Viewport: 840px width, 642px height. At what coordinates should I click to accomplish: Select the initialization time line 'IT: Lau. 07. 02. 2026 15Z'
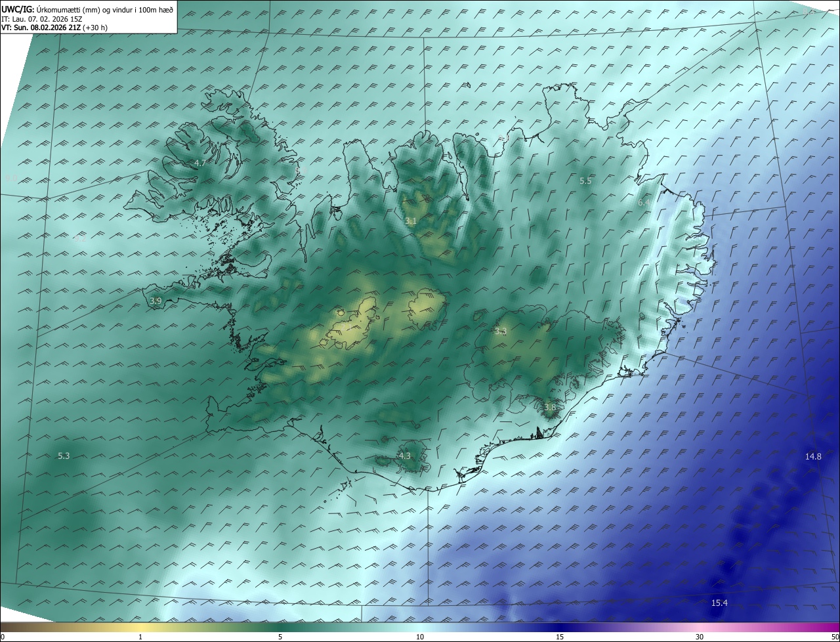[41, 20]
